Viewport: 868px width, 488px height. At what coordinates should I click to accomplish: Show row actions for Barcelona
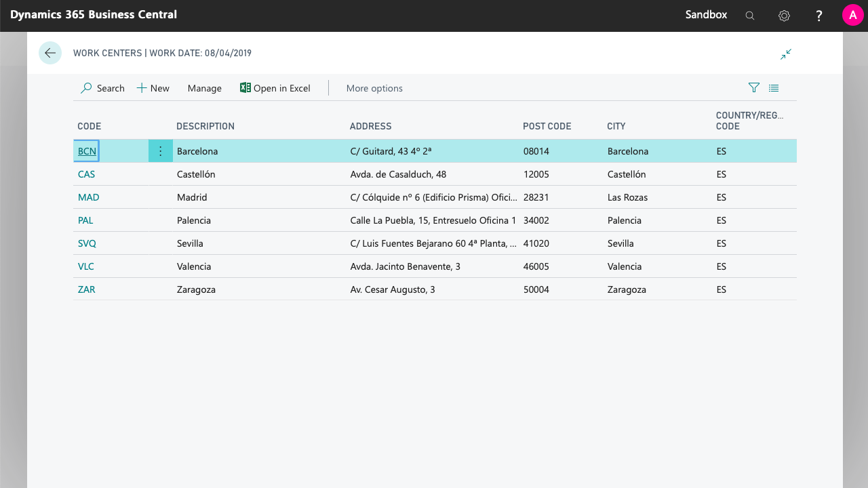160,151
